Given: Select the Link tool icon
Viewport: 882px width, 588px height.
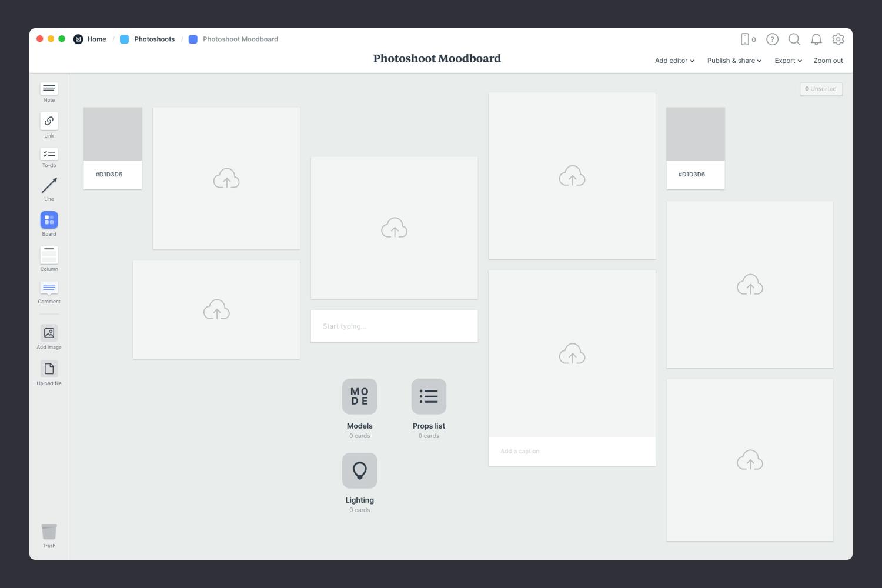Looking at the screenshot, I should [49, 121].
